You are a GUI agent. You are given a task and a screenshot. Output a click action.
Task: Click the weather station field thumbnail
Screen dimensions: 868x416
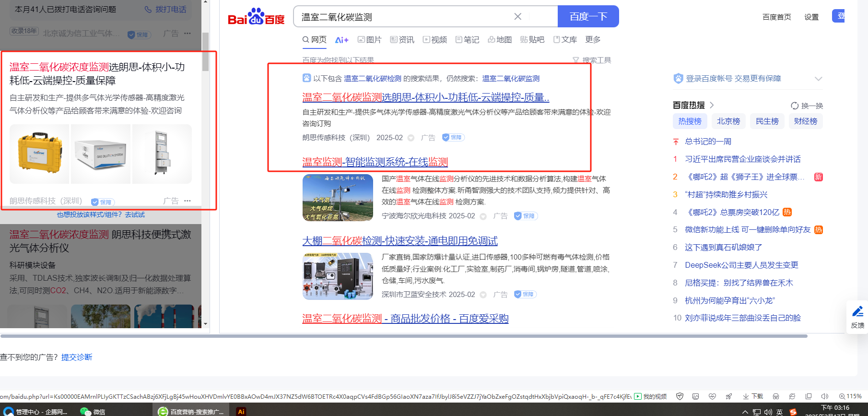coord(338,198)
